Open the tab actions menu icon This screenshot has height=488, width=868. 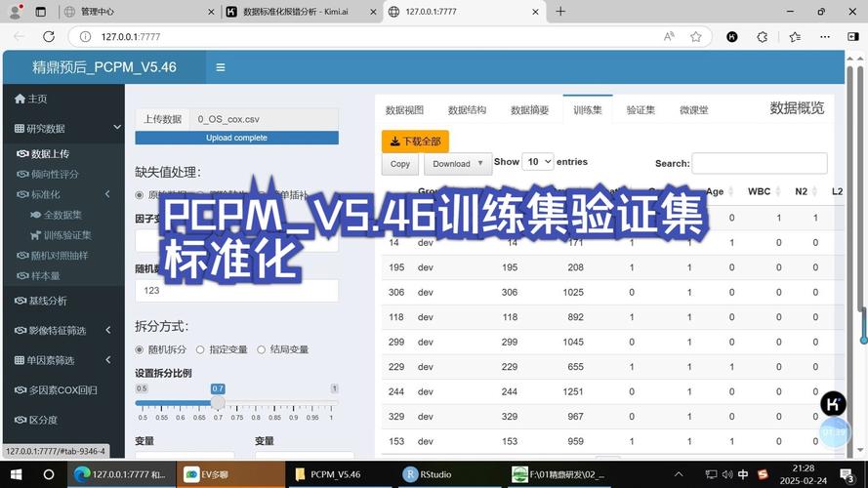pyautogui.click(x=40, y=11)
